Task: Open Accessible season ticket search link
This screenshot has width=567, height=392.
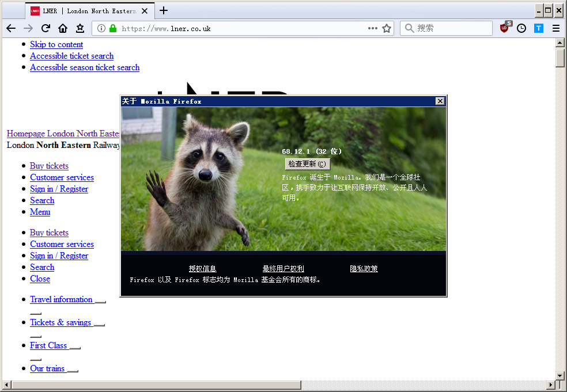Action: pyautogui.click(x=85, y=67)
